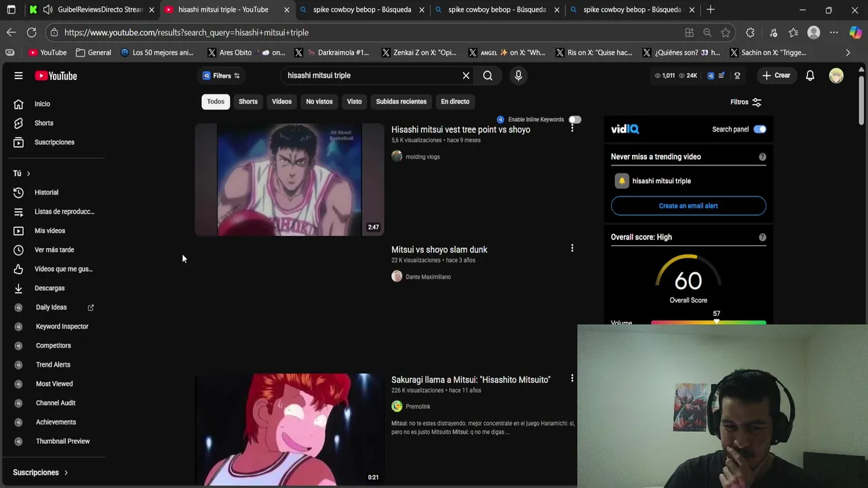Click the YouTube logo

[56, 76]
